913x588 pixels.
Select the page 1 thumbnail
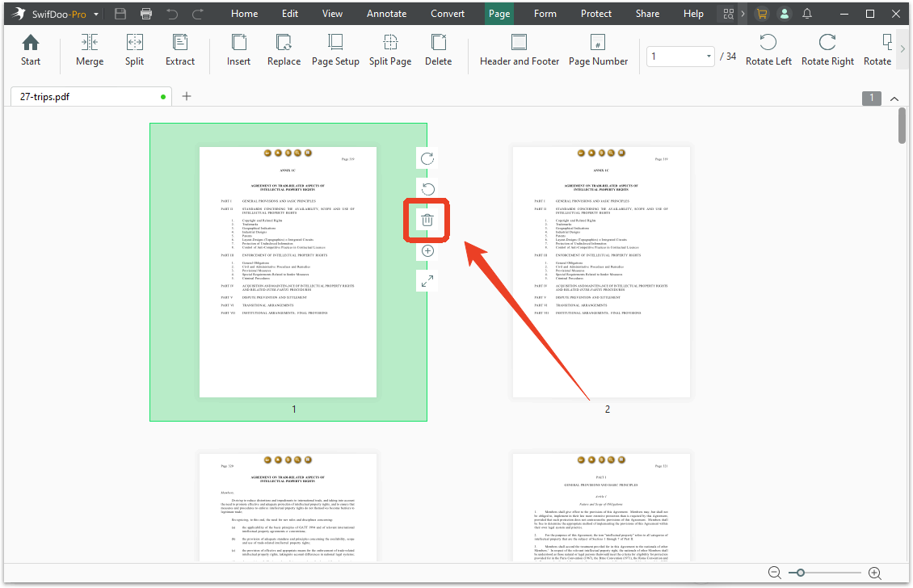point(288,272)
